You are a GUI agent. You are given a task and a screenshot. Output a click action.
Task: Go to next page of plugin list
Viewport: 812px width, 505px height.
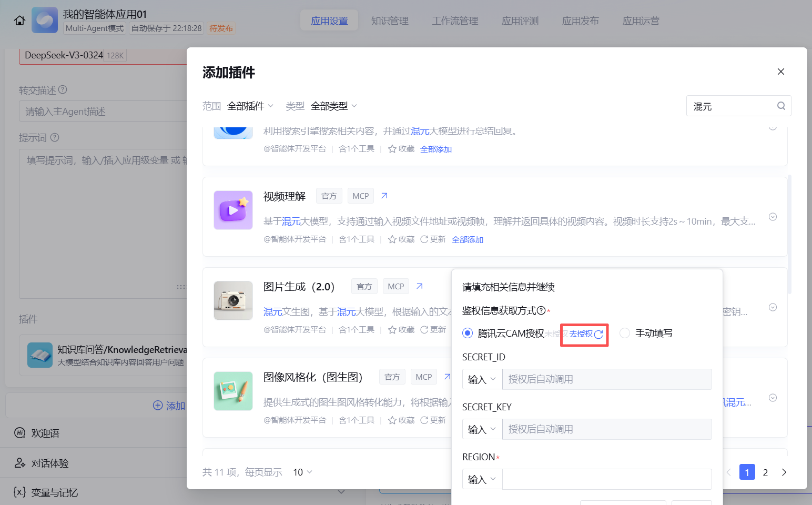click(x=784, y=472)
